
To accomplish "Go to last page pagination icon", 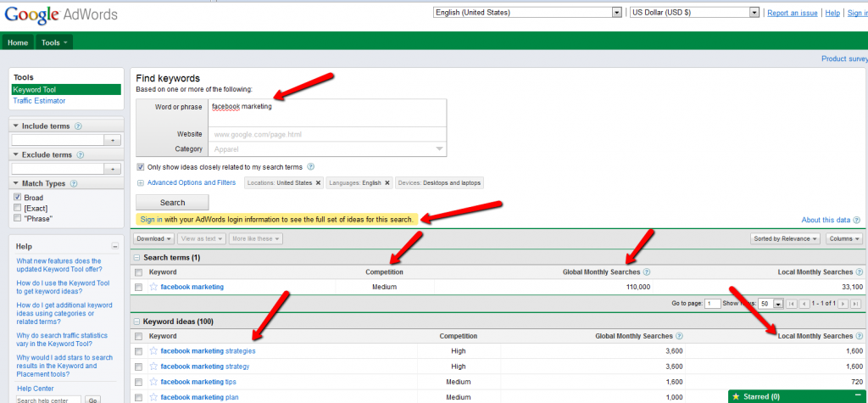I will 855,304.
